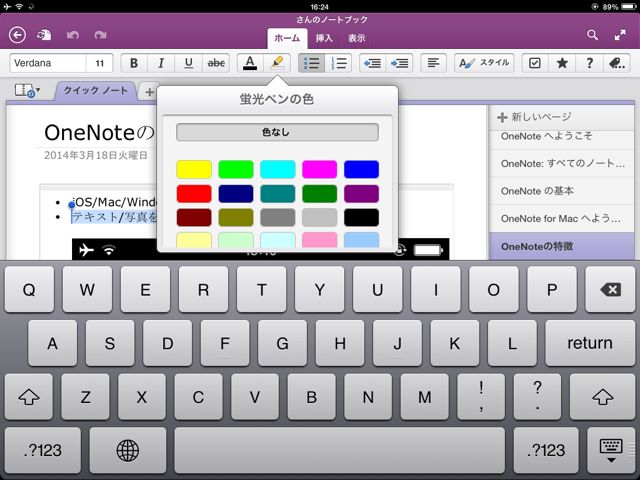The width and height of the screenshot is (640, 480).
Task: Tap the left .?123 key
Action: [43, 450]
